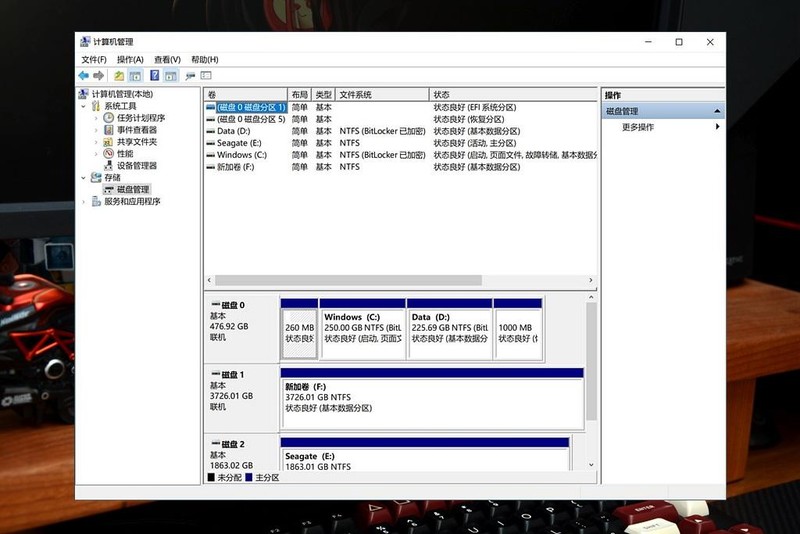Collapse the 存储 tree node
Screen dimensions: 800x534
pyautogui.click(x=84, y=178)
